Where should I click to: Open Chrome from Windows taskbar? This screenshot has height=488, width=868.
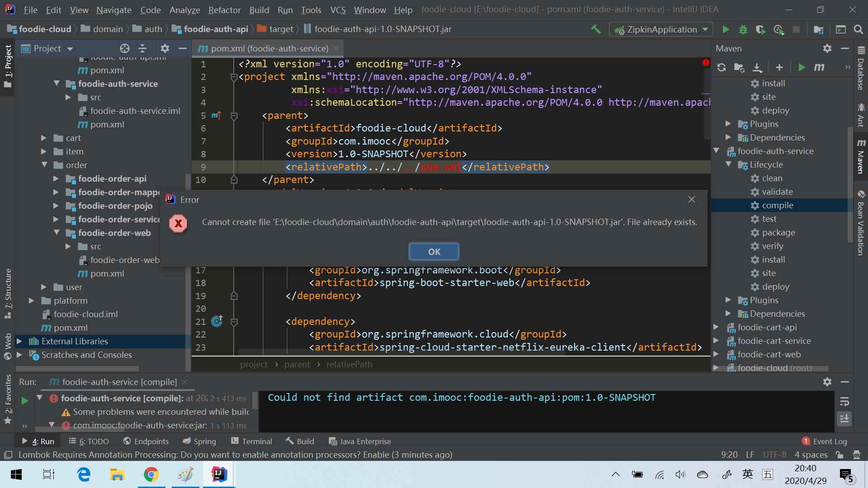point(151,474)
